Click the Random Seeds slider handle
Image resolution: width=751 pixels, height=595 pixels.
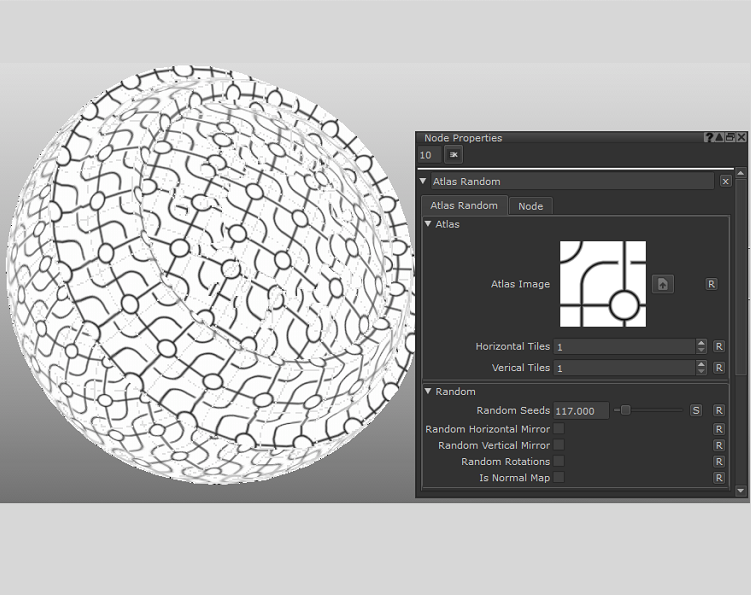pos(625,410)
